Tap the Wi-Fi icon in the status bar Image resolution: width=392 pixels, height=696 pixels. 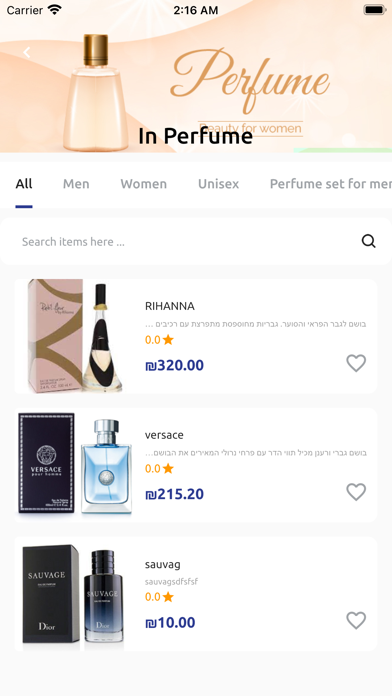click(55, 10)
